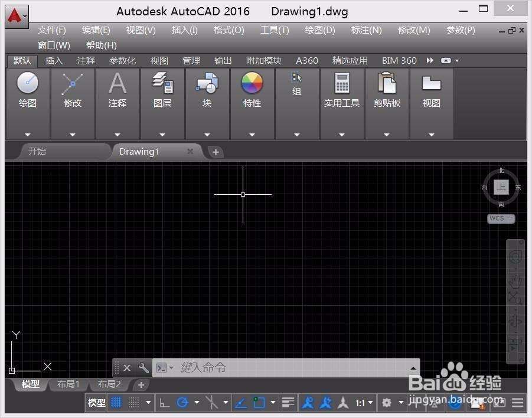
Task: Toggle isometric drafting in status bar
Action: [211, 403]
